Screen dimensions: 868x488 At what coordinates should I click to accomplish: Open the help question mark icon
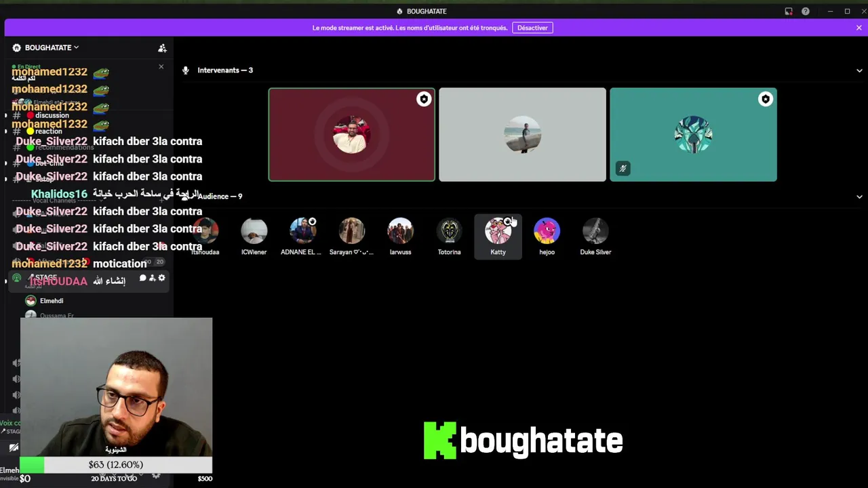pyautogui.click(x=806, y=12)
